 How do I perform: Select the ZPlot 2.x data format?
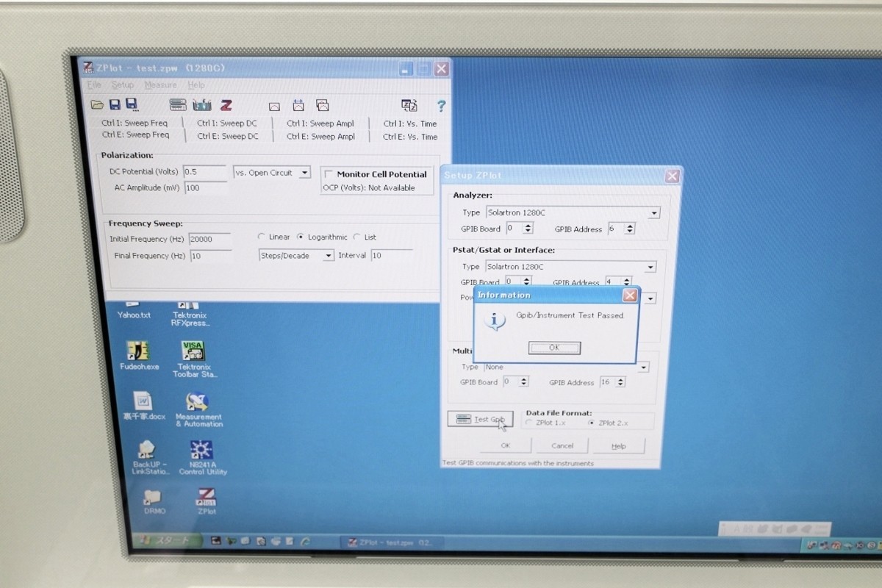click(x=592, y=423)
